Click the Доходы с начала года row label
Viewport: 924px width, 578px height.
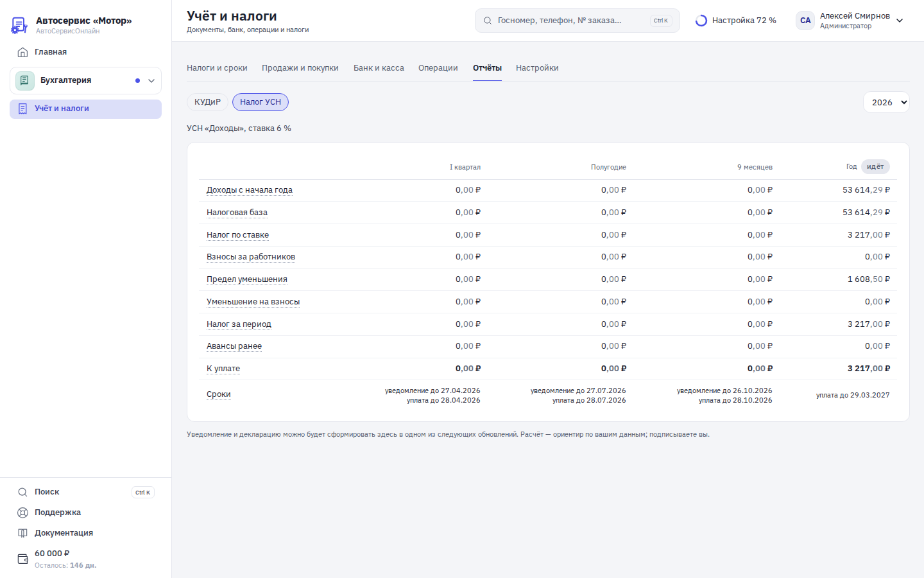pos(250,190)
